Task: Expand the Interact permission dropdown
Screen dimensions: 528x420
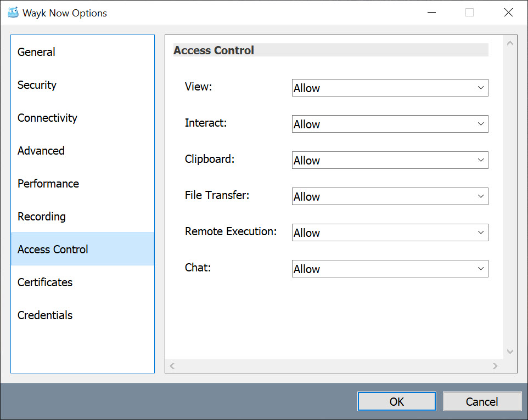Action: click(390, 124)
